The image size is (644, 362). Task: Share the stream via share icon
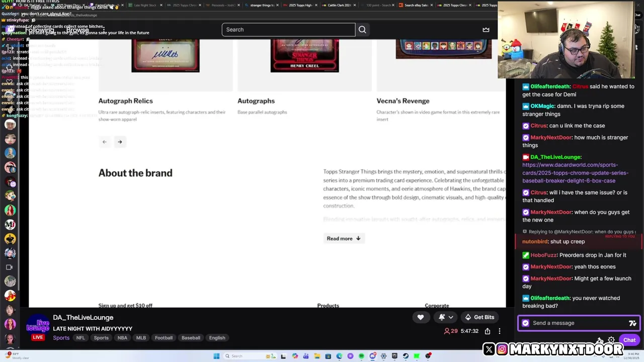pyautogui.click(x=488, y=331)
